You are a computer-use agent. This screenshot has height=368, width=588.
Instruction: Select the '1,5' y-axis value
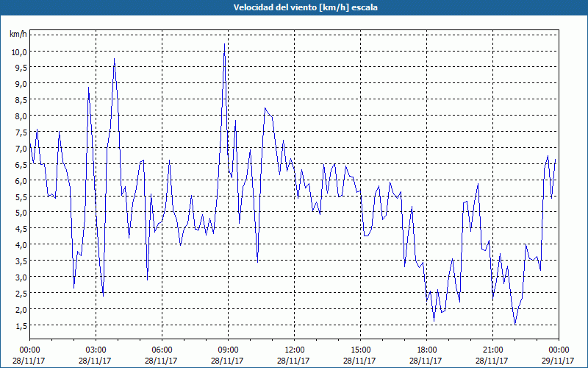pyautogui.click(x=21, y=325)
